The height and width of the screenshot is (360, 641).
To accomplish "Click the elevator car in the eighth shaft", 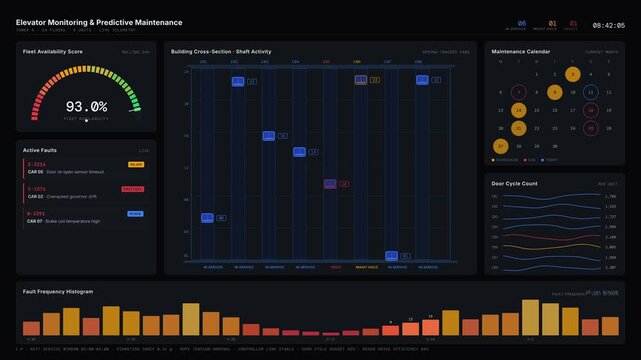I will point(422,80).
